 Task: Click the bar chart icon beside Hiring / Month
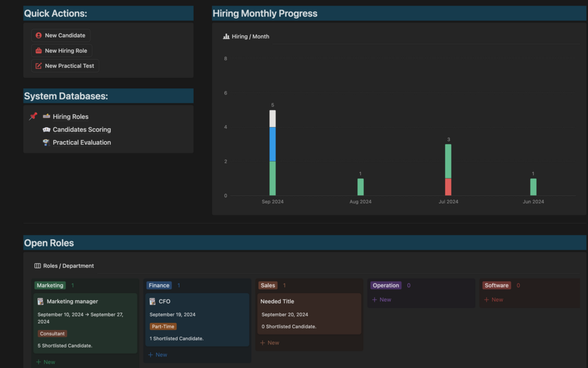point(226,36)
